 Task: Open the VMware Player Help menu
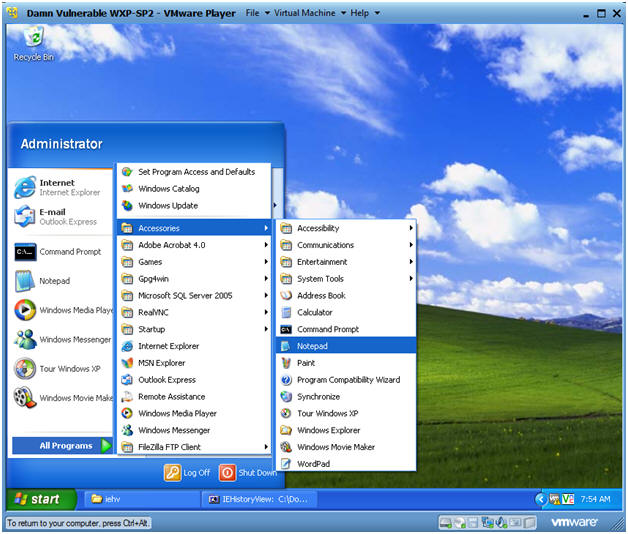tap(364, 13)
